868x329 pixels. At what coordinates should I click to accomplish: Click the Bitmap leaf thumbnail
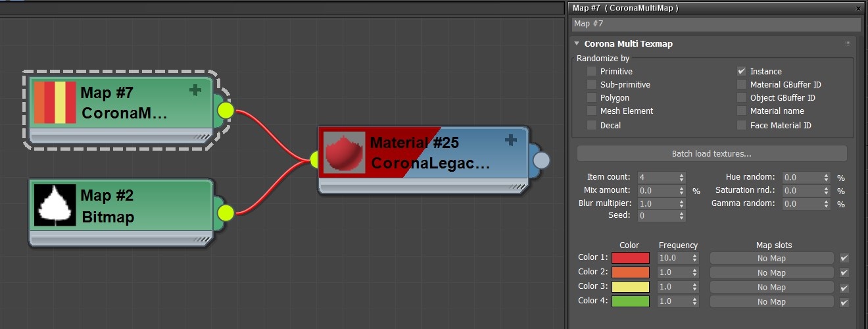click(x=55, y=205)
